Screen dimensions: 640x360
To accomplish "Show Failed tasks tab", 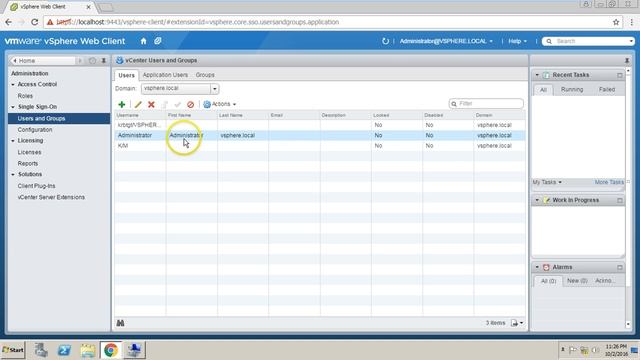I will (607, 89).
